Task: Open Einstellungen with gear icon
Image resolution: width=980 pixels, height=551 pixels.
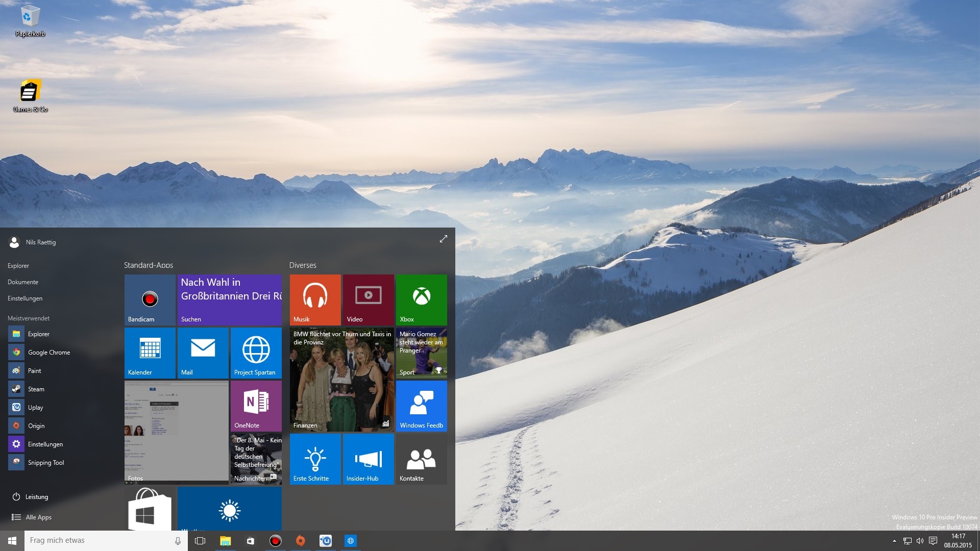Action: [61, 444]
